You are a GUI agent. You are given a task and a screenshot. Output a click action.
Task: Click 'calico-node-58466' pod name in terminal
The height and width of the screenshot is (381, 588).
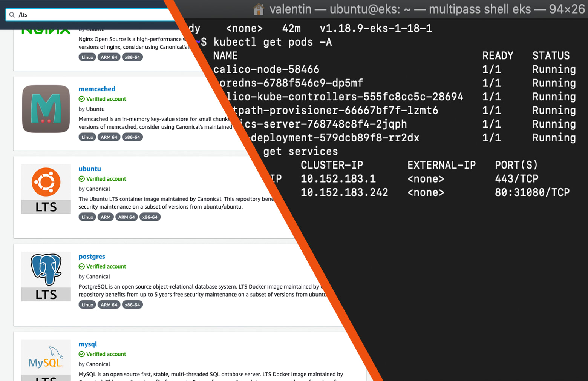coord(266,69)
